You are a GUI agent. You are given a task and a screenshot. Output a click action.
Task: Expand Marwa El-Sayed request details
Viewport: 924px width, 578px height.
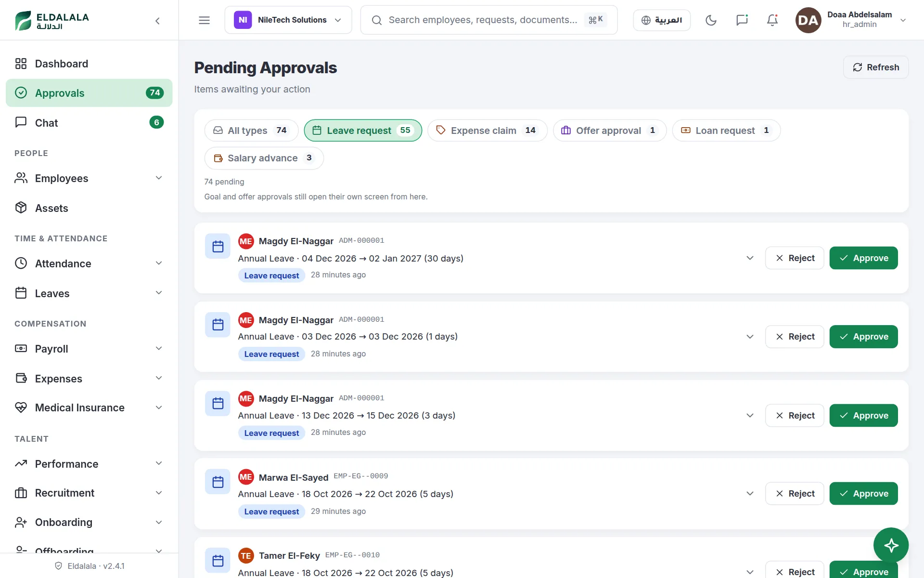coord(750,494)
